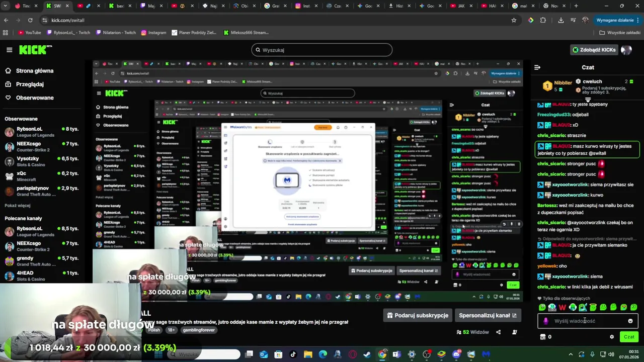Screen dimensions: 644x362
Task: Open the Kick hamburger sidebar menu
Action: click(x=9, y=50)
